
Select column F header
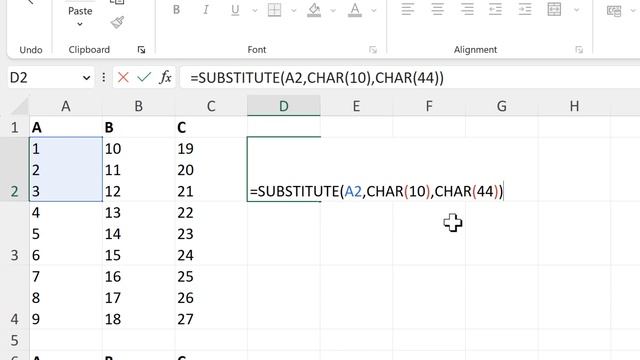(x=429, y=106)
